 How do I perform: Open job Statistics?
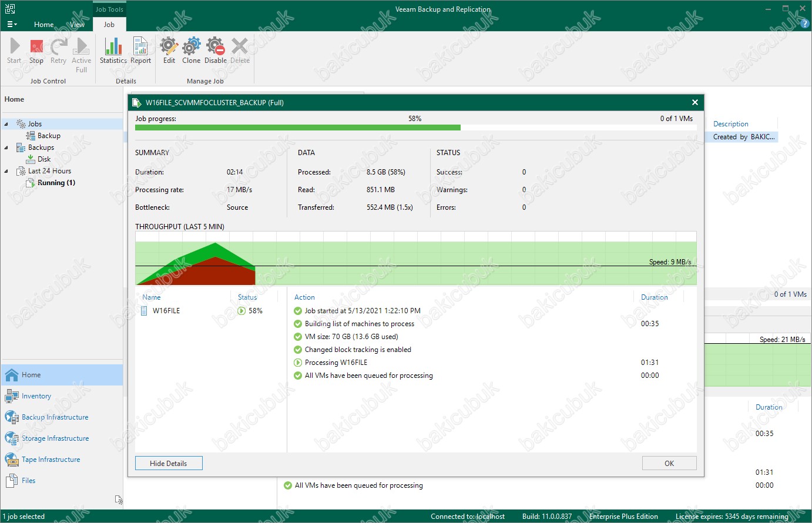(x=113, y=51)
